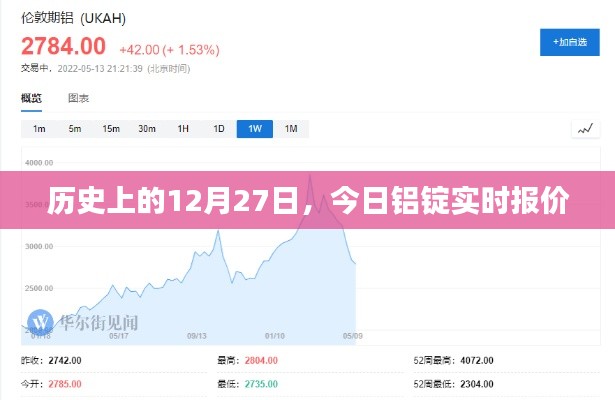Click the 伦敦期铝 (UKAH) title
Viewport: 615px width, 400px height.
(x=73, y=18)
